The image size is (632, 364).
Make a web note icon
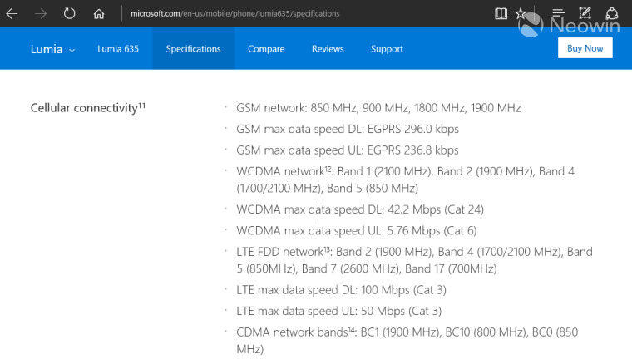(585, 13)
